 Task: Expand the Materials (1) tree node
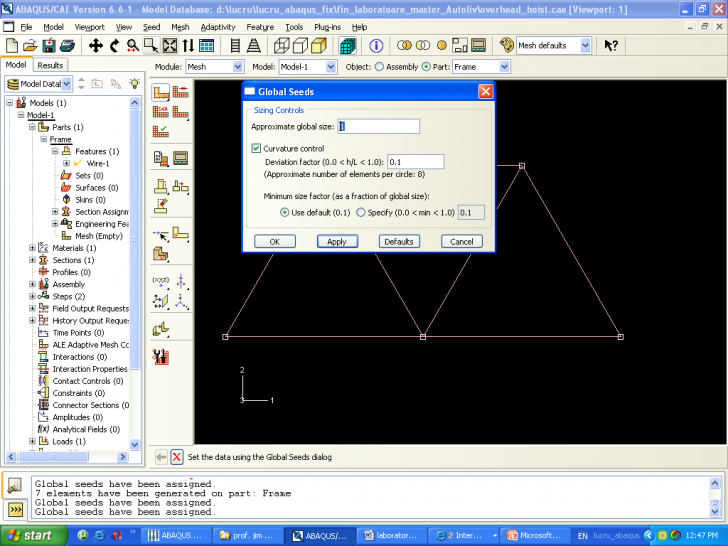(x=32, y=248)
